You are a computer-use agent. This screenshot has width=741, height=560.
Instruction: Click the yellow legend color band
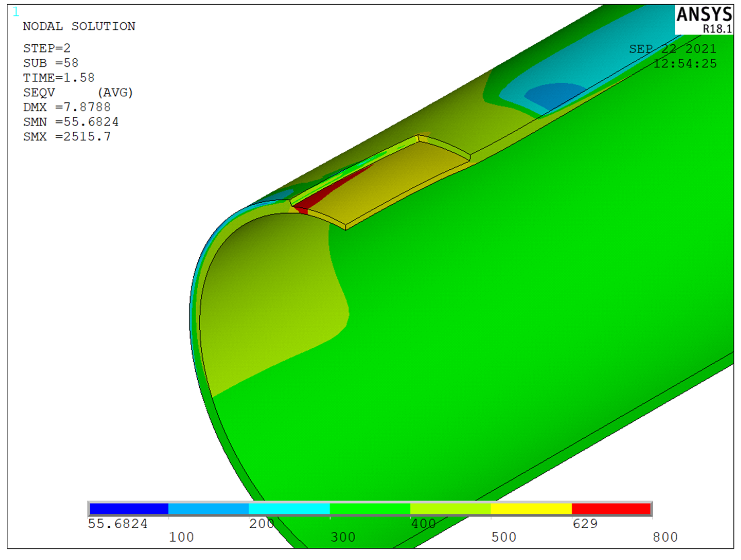coord(531,509)
